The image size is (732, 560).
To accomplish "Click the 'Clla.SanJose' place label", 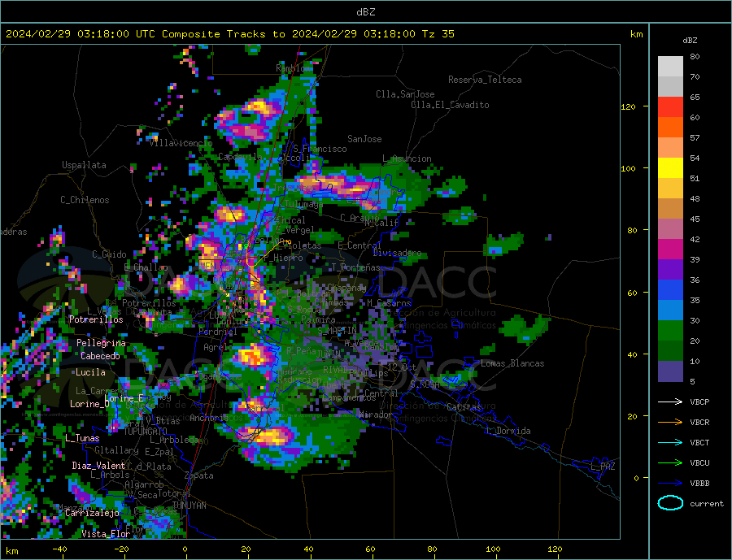I will (405, 94).
